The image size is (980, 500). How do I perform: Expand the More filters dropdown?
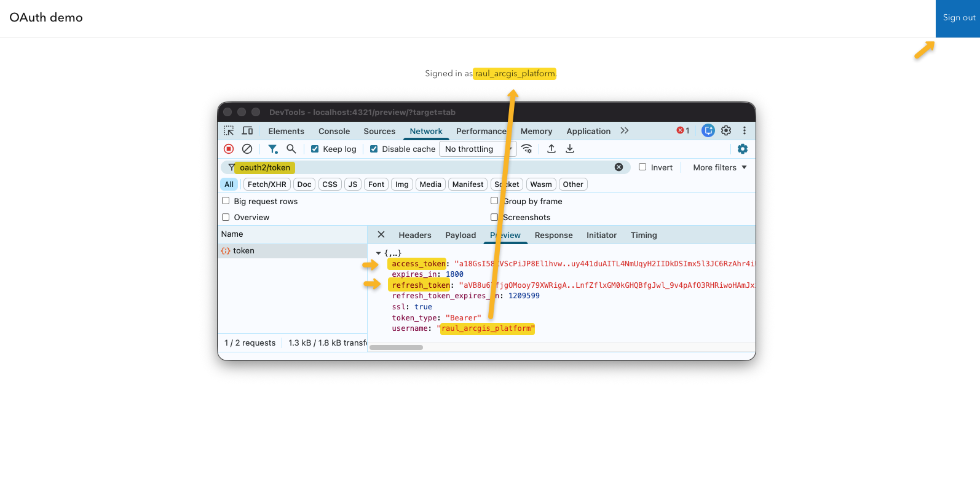tap(719, 167)
